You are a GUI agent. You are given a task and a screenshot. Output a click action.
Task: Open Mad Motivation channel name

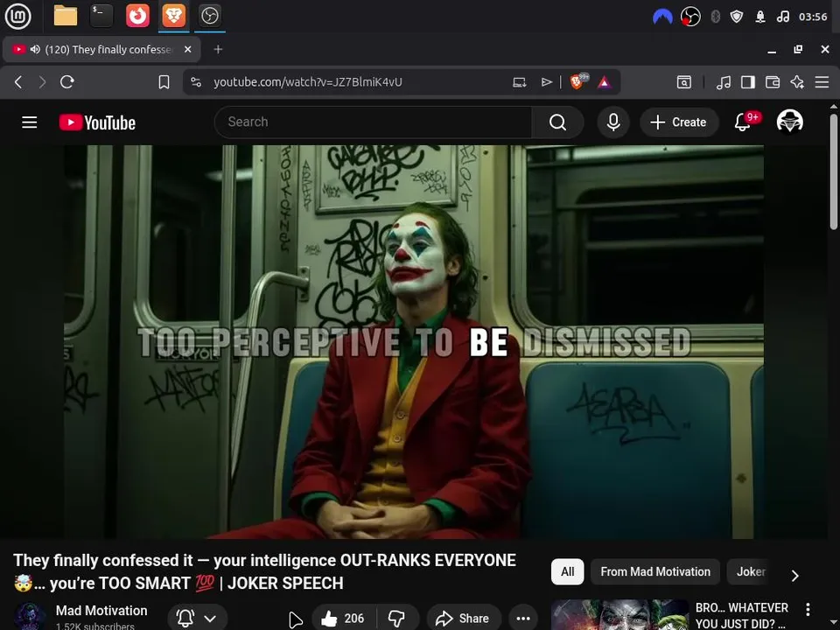[101, 611]
